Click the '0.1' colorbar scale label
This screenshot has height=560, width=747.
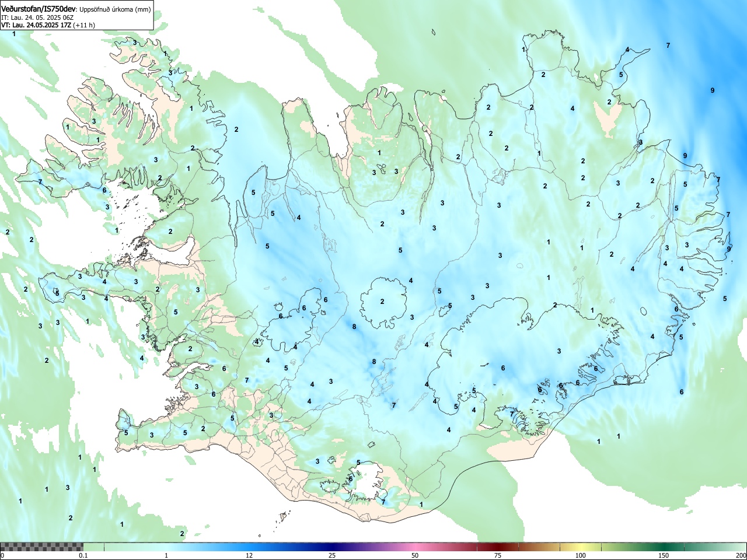pyautogui.click(x=83, y=555)
